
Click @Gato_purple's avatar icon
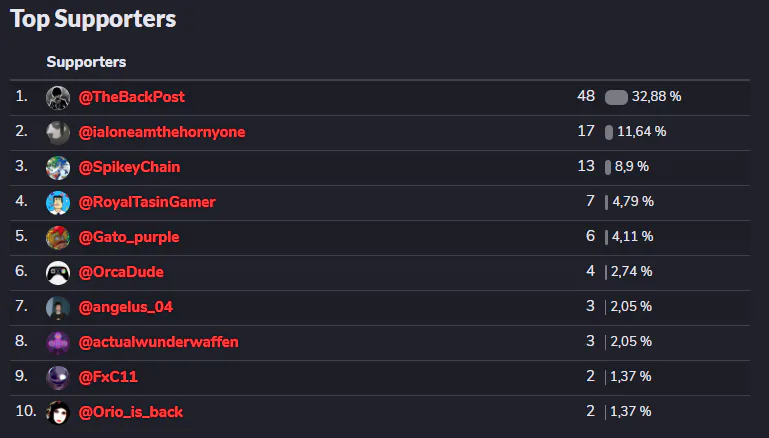click(x=57, y=237)
